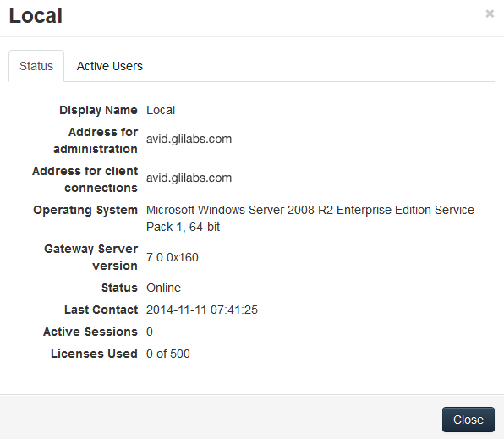Dismiss dialog with the X icon
This screenshot has width=504, height=439.
pos(490,14)
